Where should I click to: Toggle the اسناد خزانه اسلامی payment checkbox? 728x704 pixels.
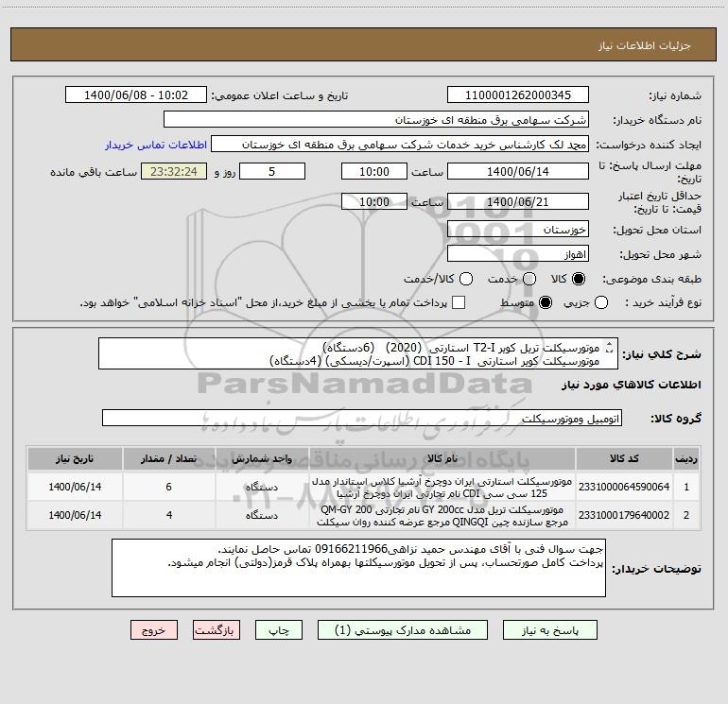459,302
